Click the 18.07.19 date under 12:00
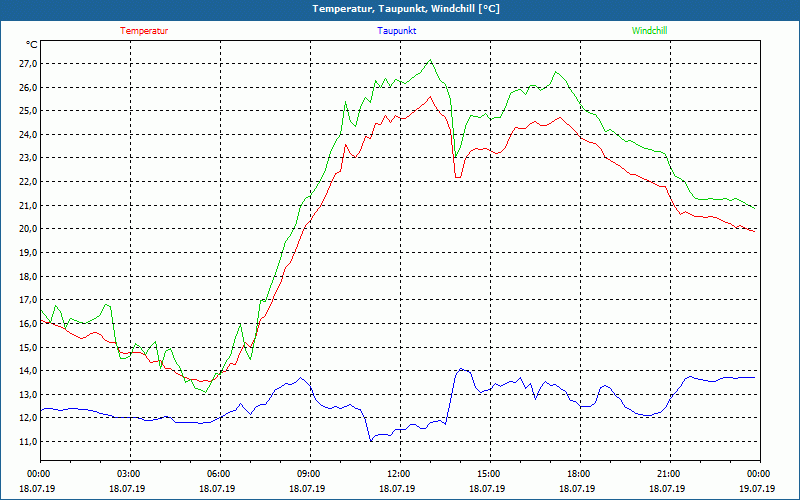The height and width of the screenshot is (500, 800). [x=397, y=488]
